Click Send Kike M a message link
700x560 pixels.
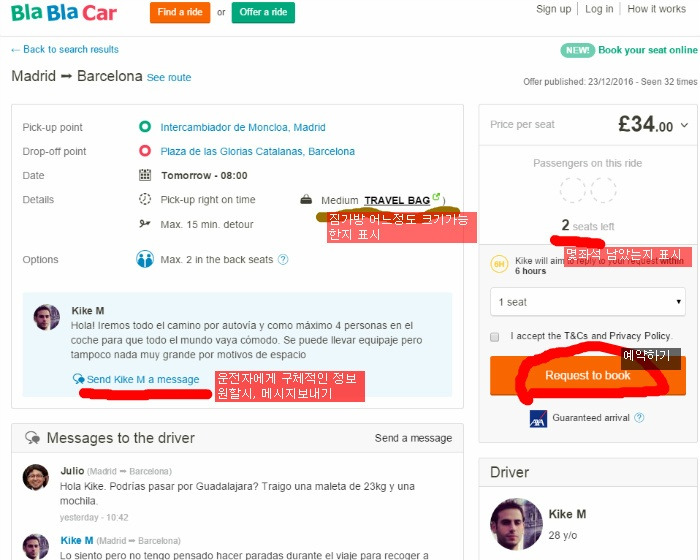[x=143, y=380]
